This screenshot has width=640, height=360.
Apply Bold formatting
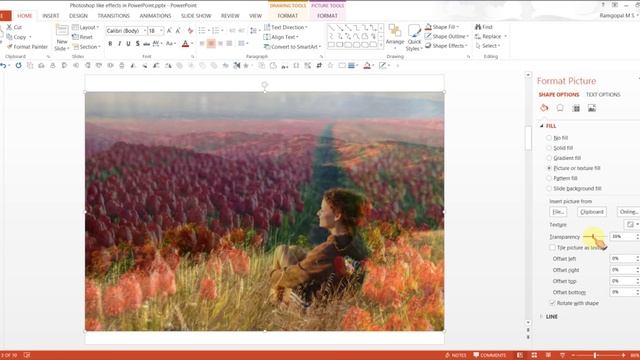(110, 44)
